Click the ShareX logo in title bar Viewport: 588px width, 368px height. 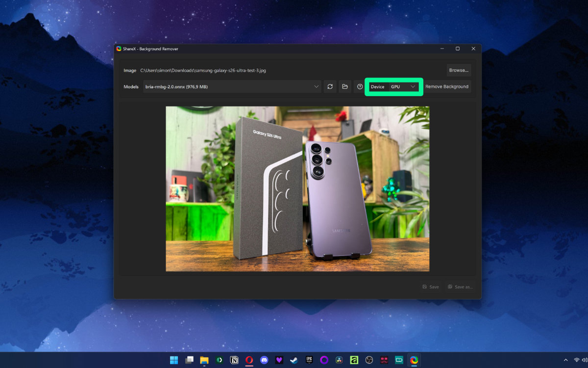pyautogui.click(x=119, y=49)
